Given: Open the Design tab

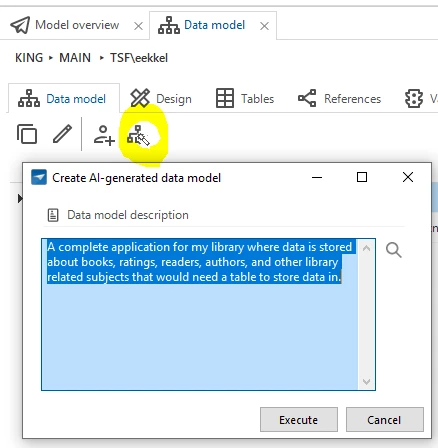Looking at the screenshot, I should (x=161, y=99).
